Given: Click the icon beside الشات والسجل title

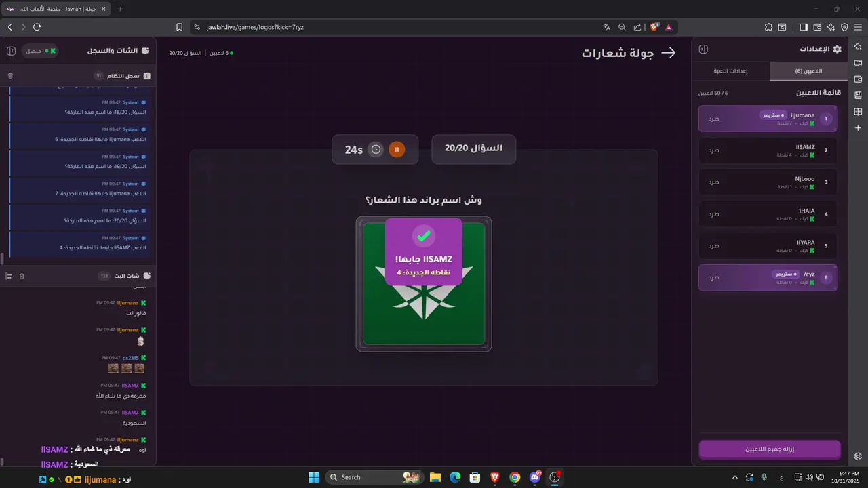Looking at the screenshot, I should (x=146, y=51).
